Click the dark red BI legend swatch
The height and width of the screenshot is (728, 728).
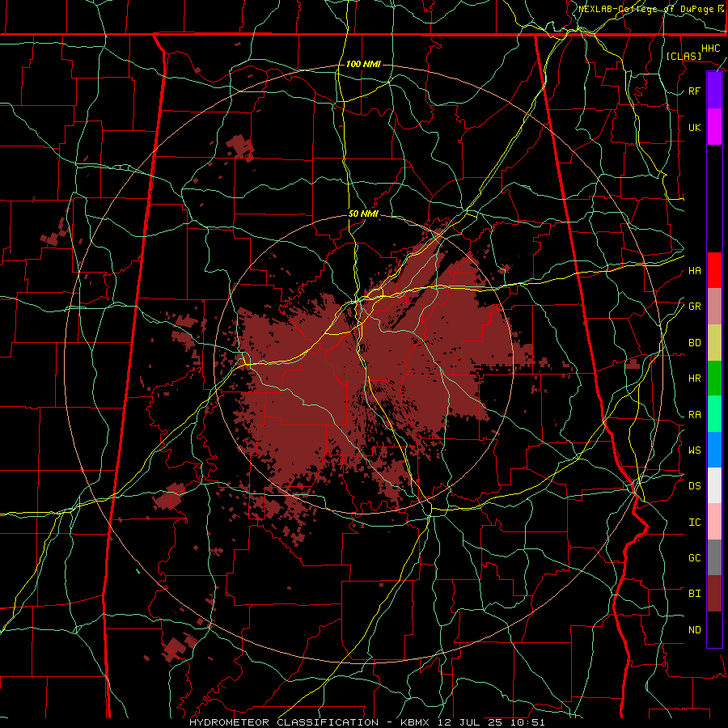[714, 594]
